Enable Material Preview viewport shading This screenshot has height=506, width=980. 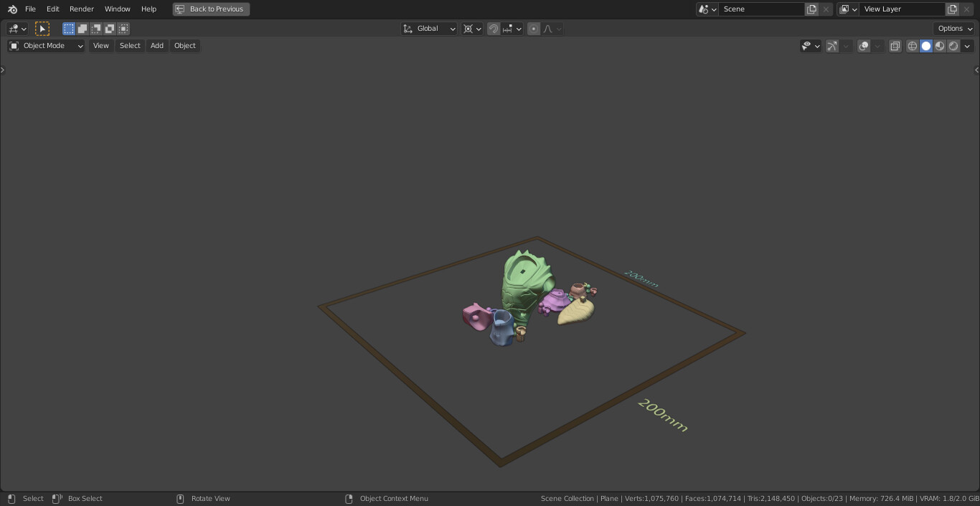pyautogui.click(x=940, y=46)
